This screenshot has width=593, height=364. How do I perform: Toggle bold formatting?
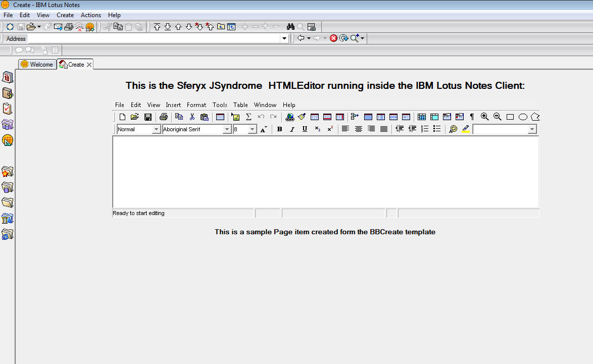coord(279,129)
